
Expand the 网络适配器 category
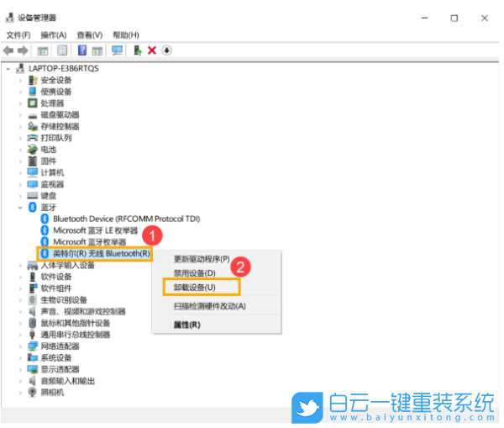tap(20, 346)
